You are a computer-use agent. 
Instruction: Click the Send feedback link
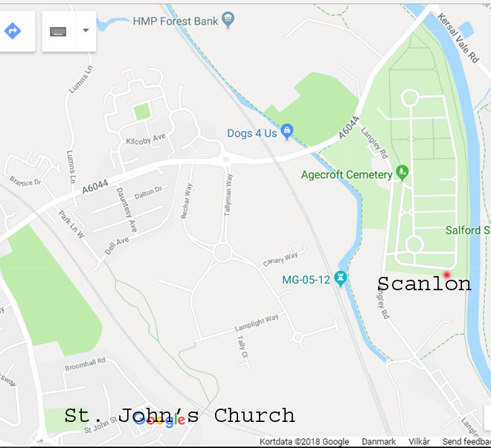pos(466,442)
